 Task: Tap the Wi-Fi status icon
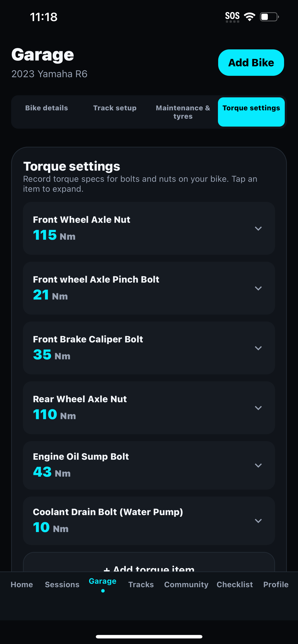click(x=249, y=17)
